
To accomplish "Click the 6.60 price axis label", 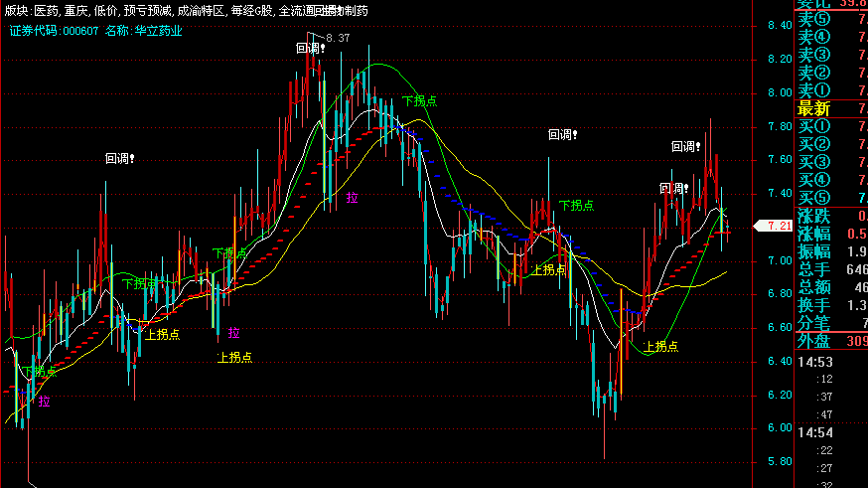I will point(780,327).
